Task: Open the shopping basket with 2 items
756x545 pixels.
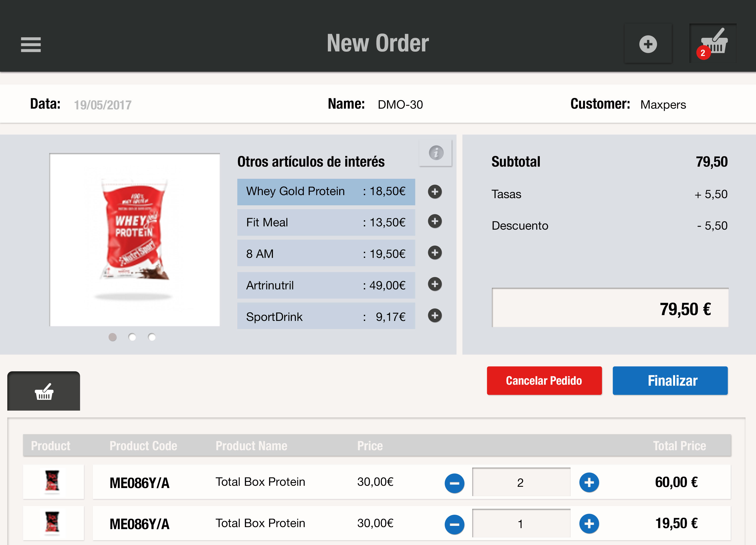Action: pos(713,44)
